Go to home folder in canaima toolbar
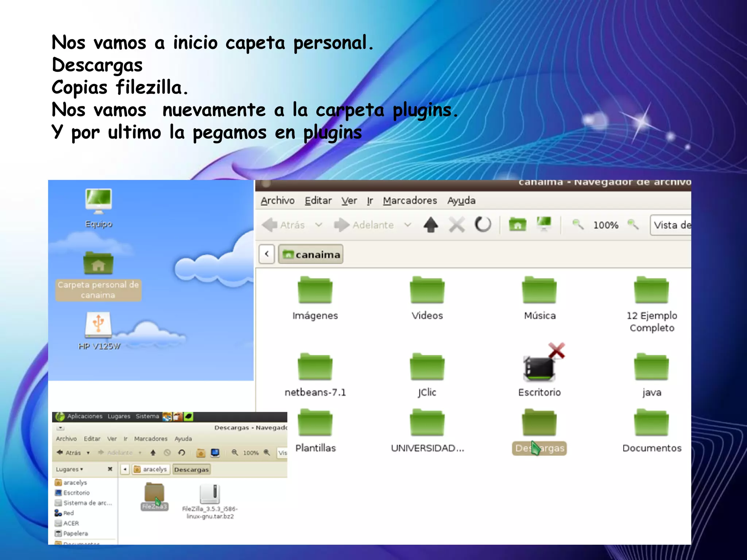747x560 pixels. [518, 224]
